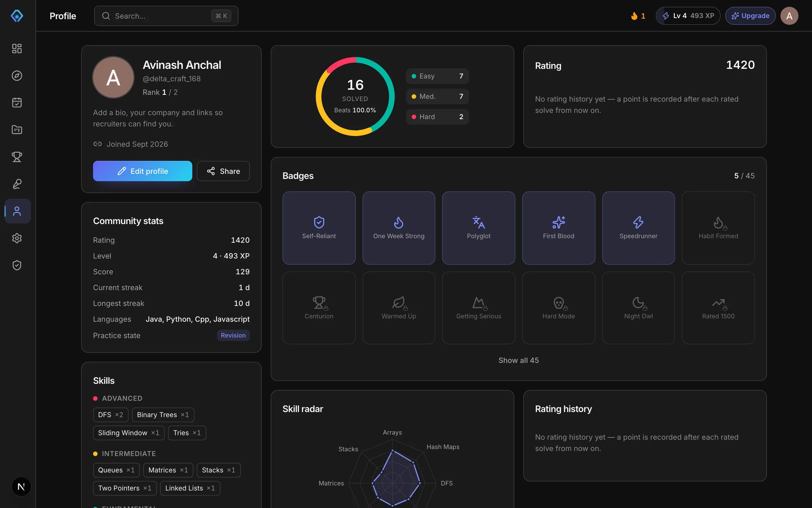This screenshot has width=812, height=508.
Task: Click the First Blood badge
Action: coord(558,228)
